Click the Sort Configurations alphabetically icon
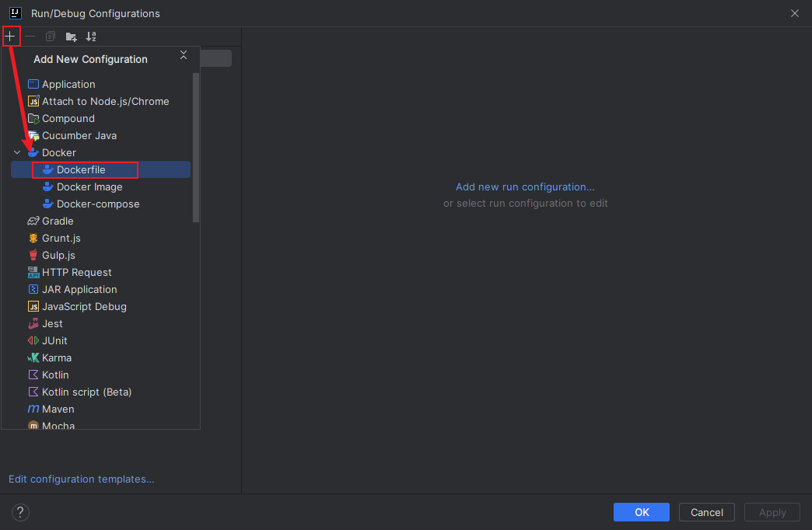Screen dimensions: 812x530 (x=91, y=37)
